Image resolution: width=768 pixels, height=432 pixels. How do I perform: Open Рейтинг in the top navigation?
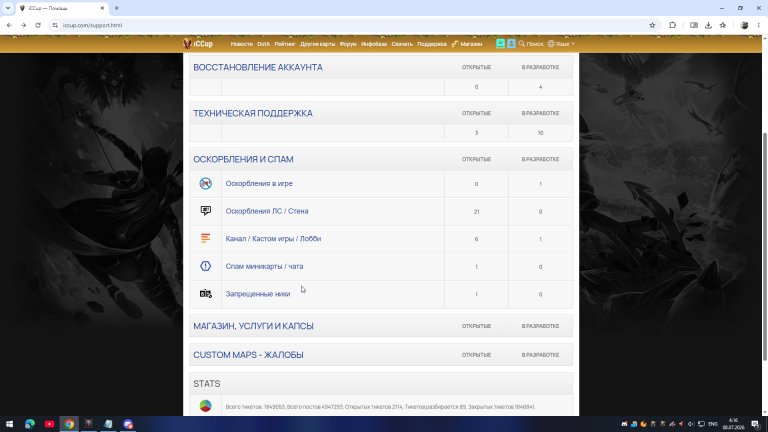pos(285,44)
